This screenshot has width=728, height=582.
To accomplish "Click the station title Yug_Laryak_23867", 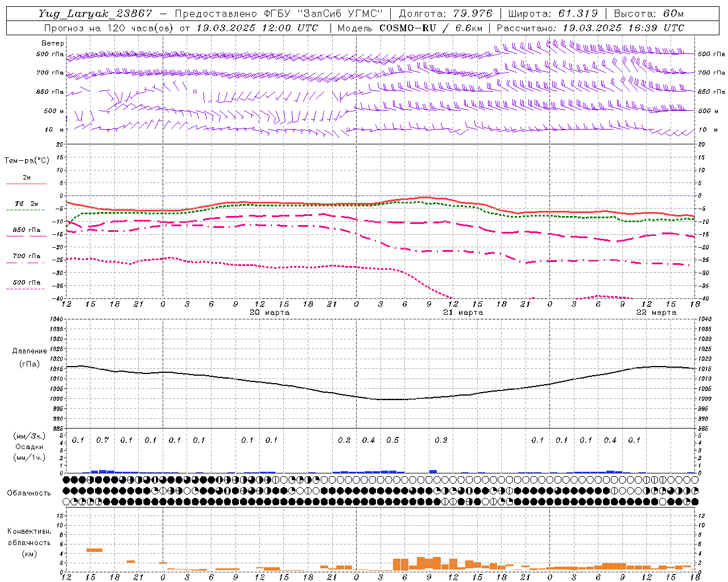I will [x=95, y=14].
